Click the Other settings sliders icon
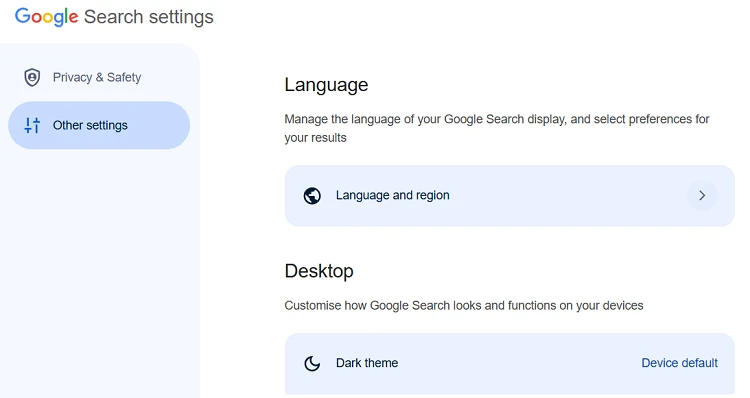 (x=32, y=125)
